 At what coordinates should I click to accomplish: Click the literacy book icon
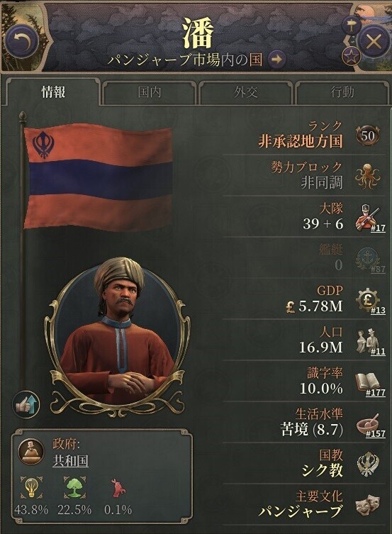click(367, 382)
